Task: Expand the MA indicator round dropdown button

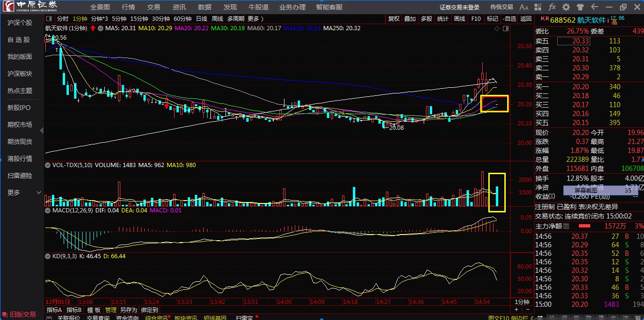Action: pos(100,28)
